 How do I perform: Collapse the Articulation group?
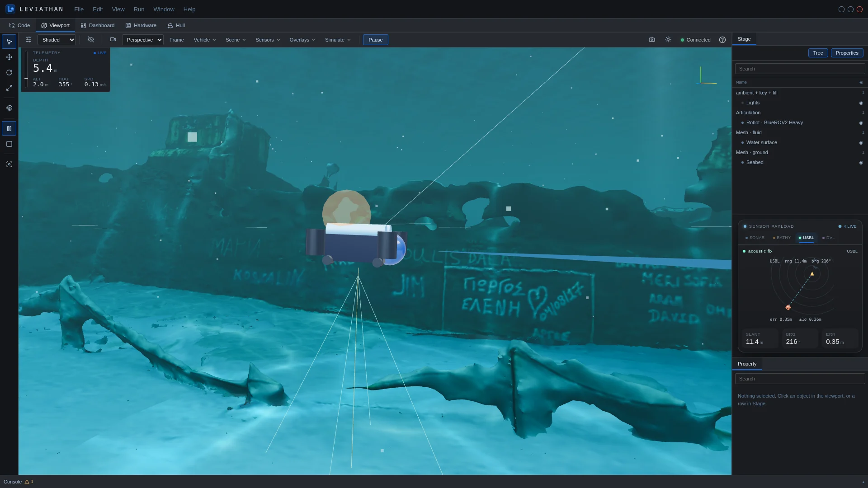pyautogui.click(x=799, y=113)
